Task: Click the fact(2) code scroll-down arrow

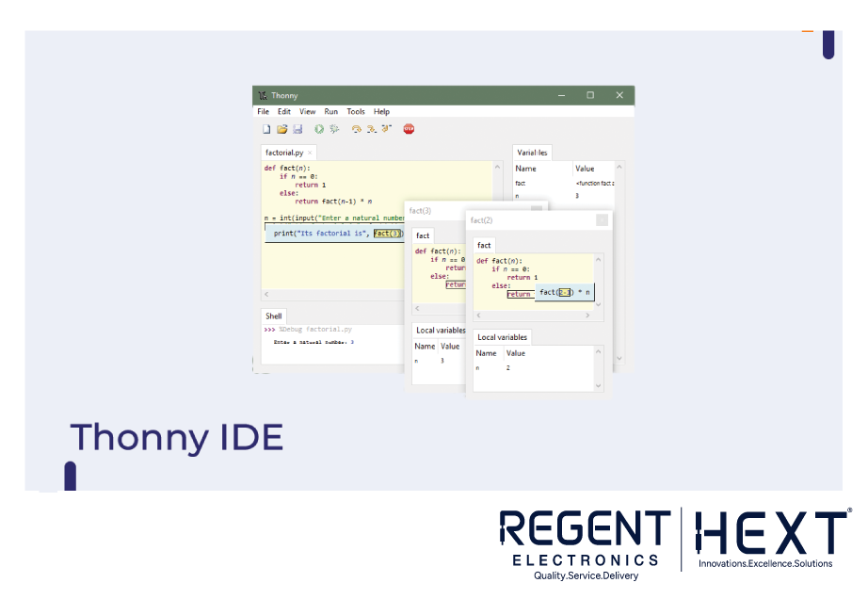Action: pyautogui.click(x=598, y=304)
